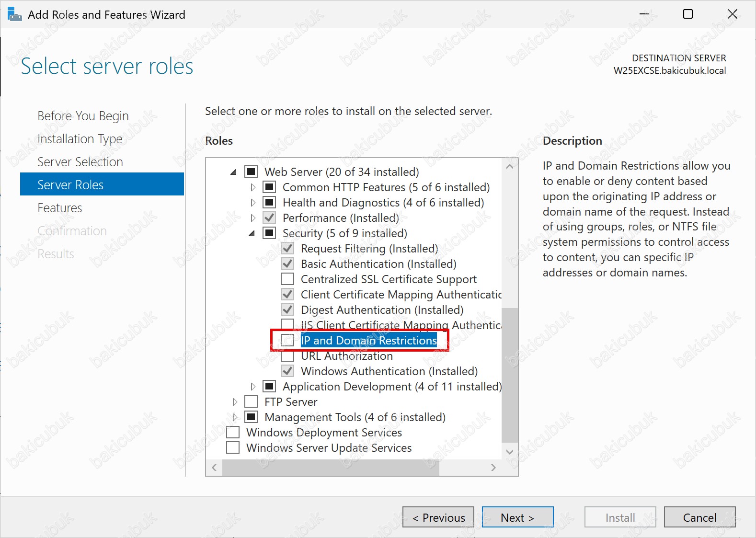Expand Common HTTP Features node
This screenshot has width=756, height=538.
point(253,187)
